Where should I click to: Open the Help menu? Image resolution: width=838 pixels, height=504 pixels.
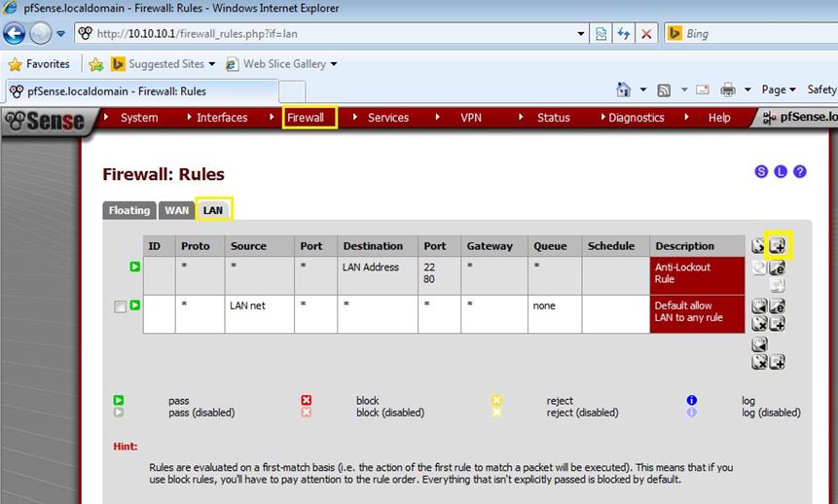tap(719, 118)
